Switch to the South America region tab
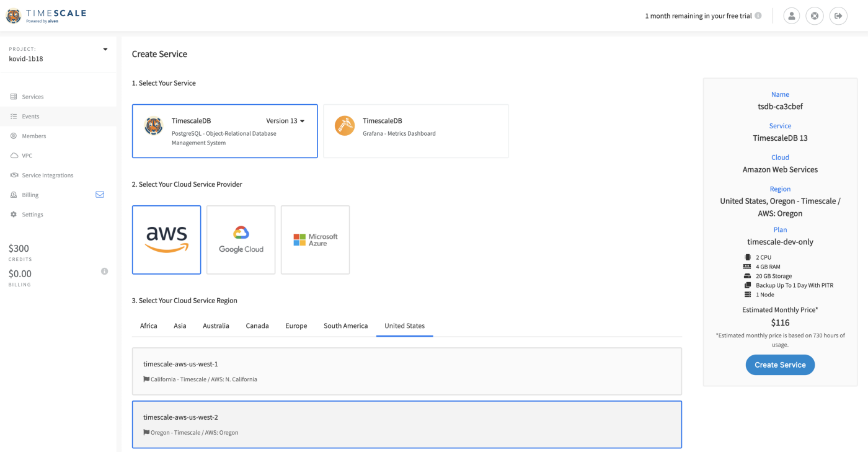The width and height of the screenshot is (868, 452). 346,326
